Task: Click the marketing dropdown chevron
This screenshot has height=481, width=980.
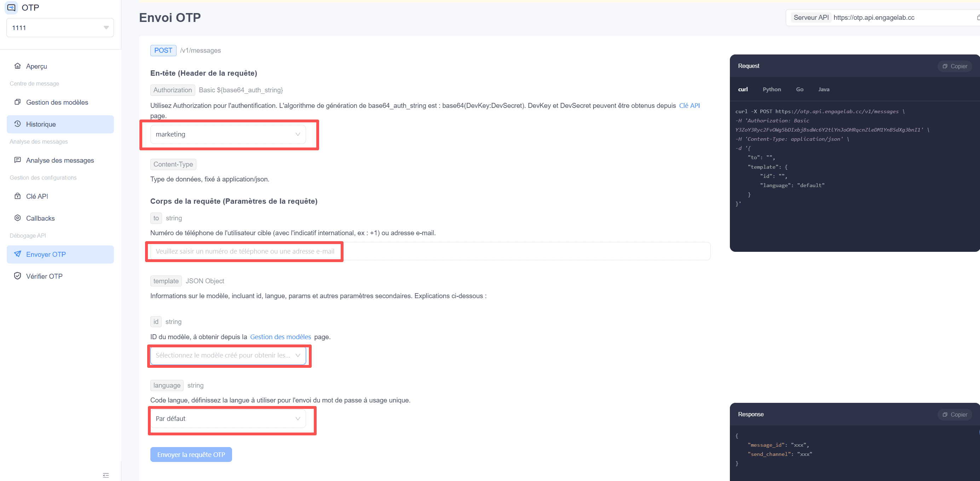Action: pos(298,134)
